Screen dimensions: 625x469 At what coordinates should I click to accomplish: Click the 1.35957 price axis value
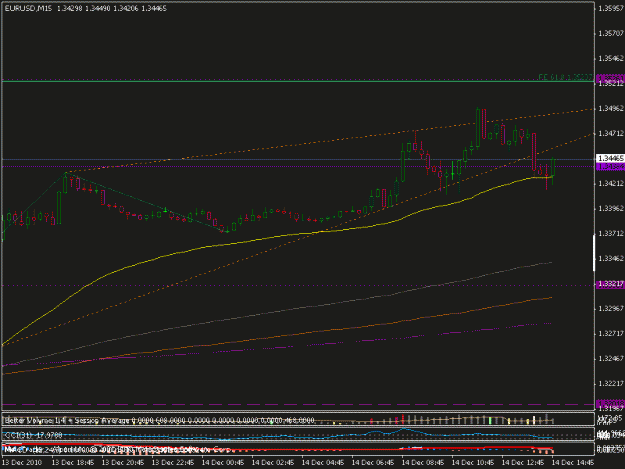(x=611, y=8)
